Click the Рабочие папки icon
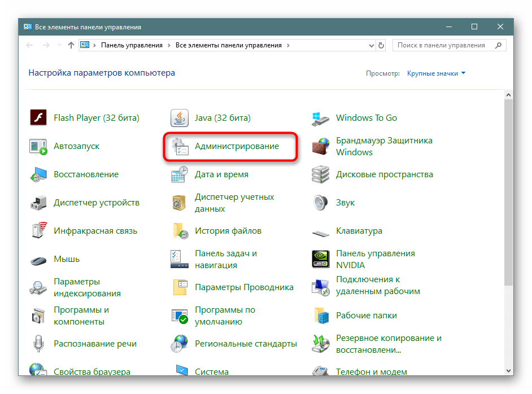 click(321, 316)
